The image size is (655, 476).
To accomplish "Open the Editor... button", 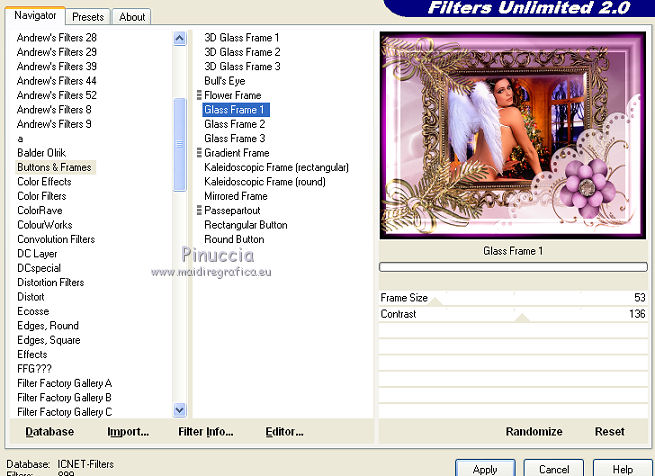I will (x=284, y=432).
